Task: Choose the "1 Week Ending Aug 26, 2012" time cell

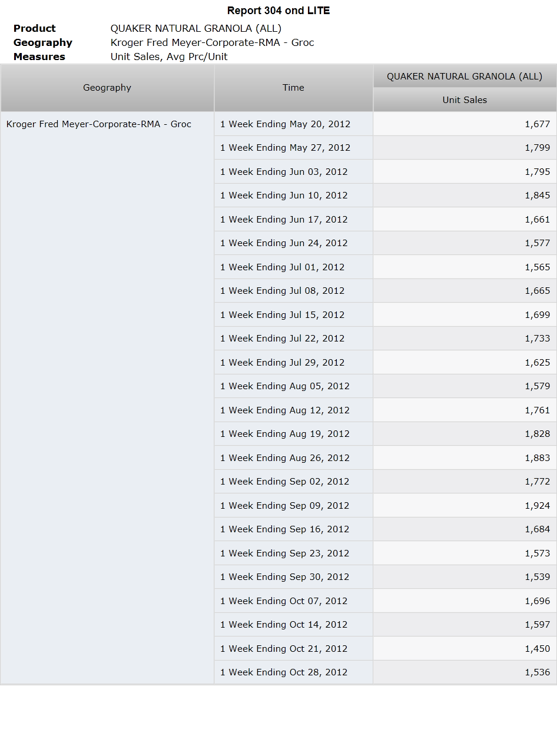Action: (x=293, y=457)
